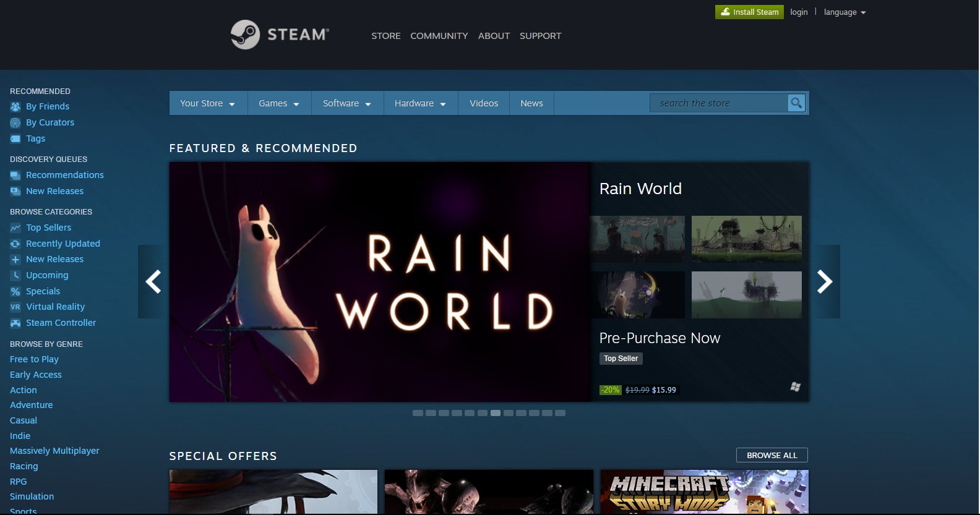This screenshot has width=980, height=515.
Task: Click the Tags sidebar icon
Action: (15, 139)
